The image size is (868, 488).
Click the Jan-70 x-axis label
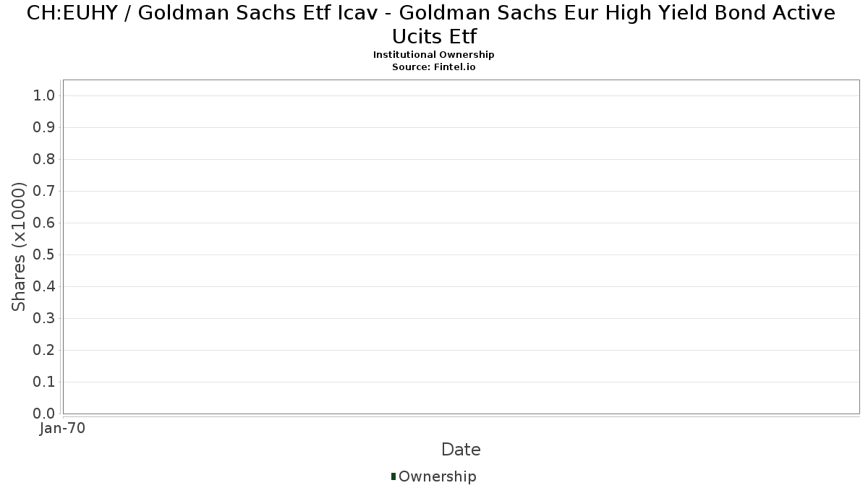click(x=63, y=429)
